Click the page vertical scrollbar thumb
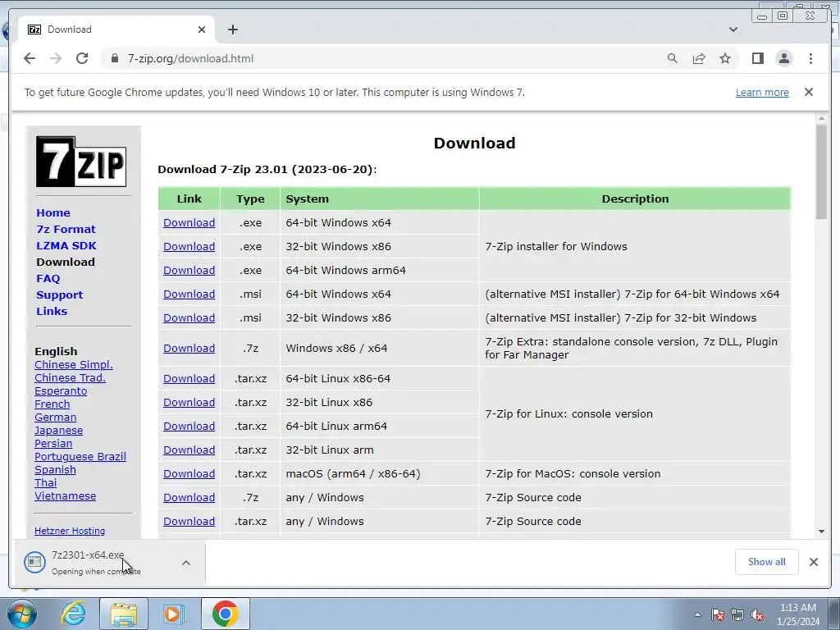The height and width of the screenshot is (630, 840). 821,171
